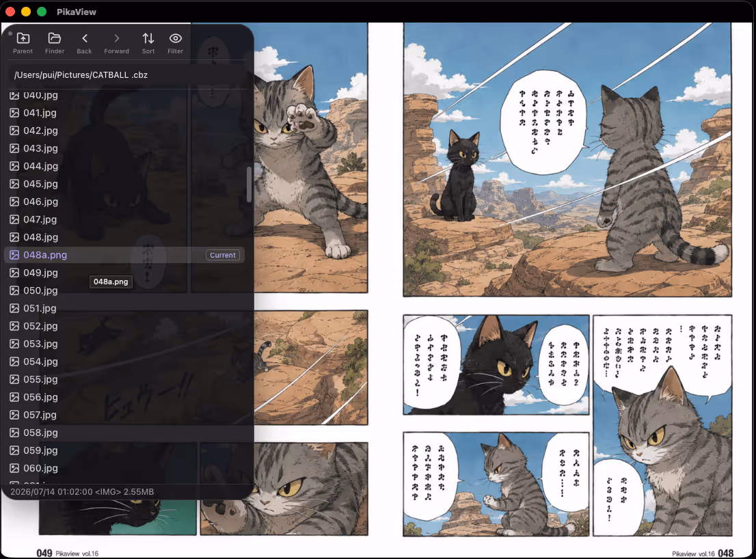Click the image icon beside 056.jpg
The width and height of the screenshot is (756, 559).
[x=14, y=398]
